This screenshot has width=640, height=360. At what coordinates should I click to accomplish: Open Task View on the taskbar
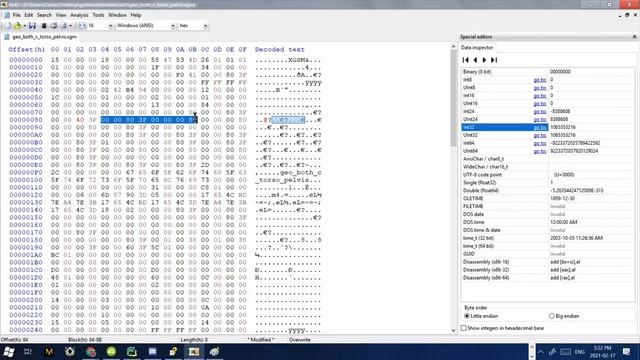tap(28, 352)
